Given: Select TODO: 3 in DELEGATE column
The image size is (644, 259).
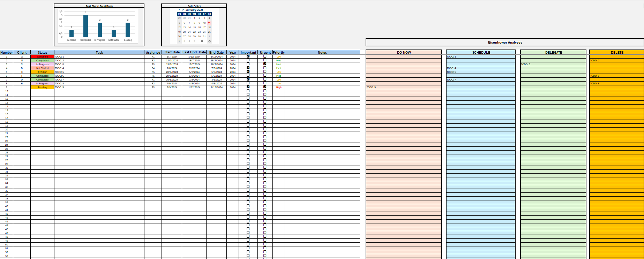Looking at the screenshot, I should [553, 64].
